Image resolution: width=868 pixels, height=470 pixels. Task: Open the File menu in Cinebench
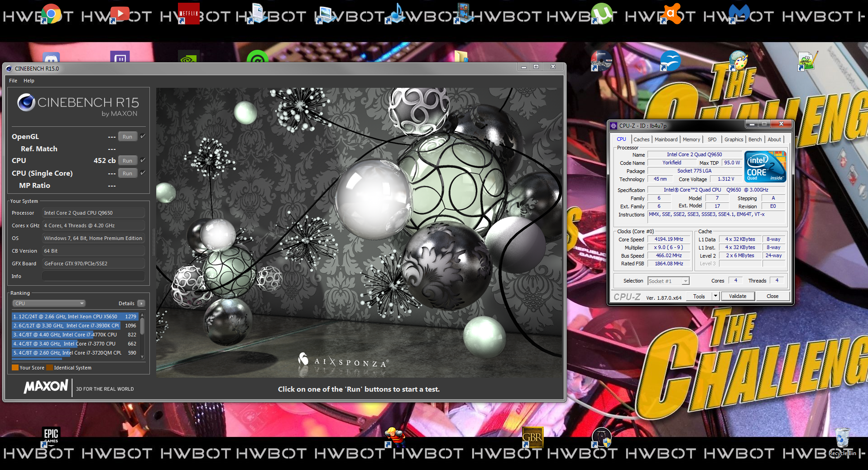click(13, 81)
